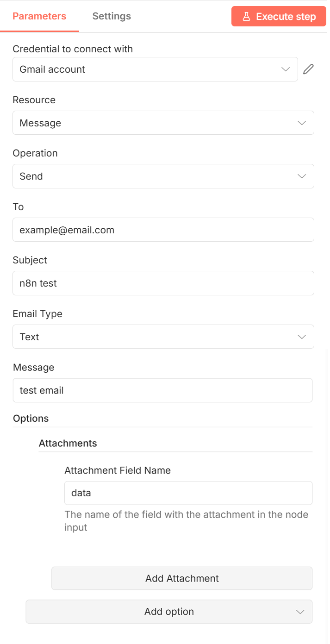This screenshot has height=644, width=330.
Task: Select the Parameters tab
Action: coord(39,16)
